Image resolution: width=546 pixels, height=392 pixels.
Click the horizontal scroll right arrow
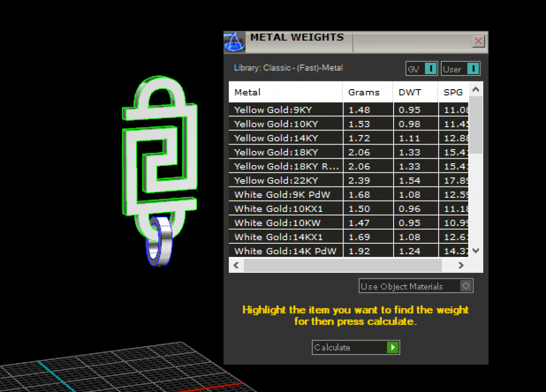click(461, 265)
